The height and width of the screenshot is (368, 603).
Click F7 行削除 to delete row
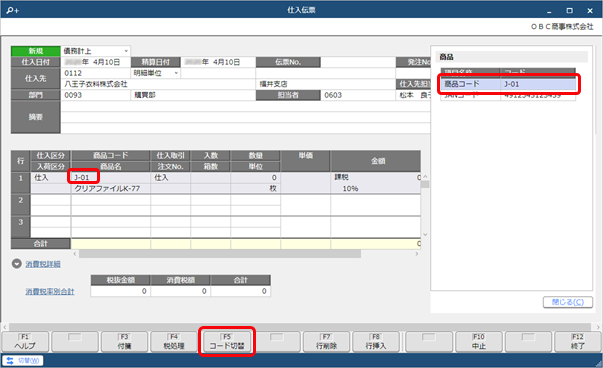pyautogui.click(x=326, y=341)
